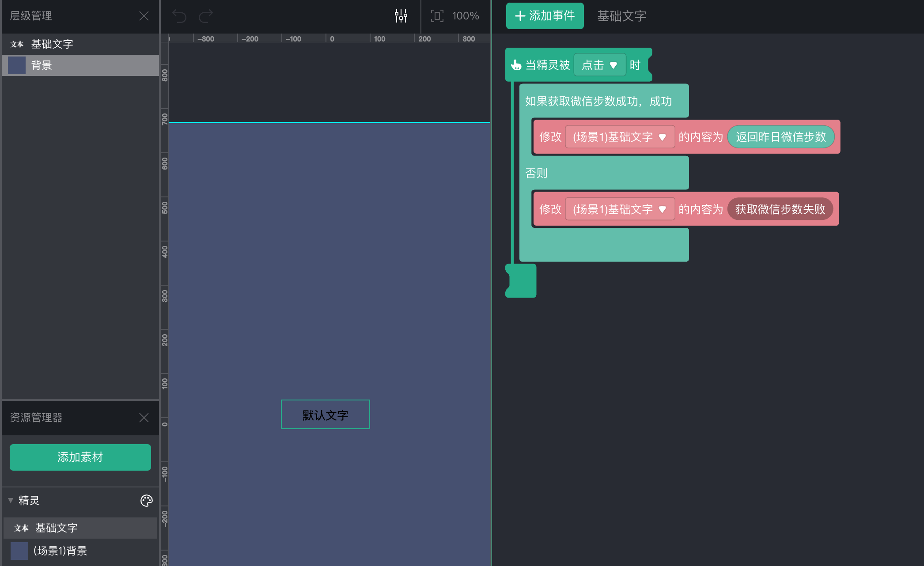Select (场景1)背景 in resource list
Viewport: 924px width, 566px height.
coord(60,551)
